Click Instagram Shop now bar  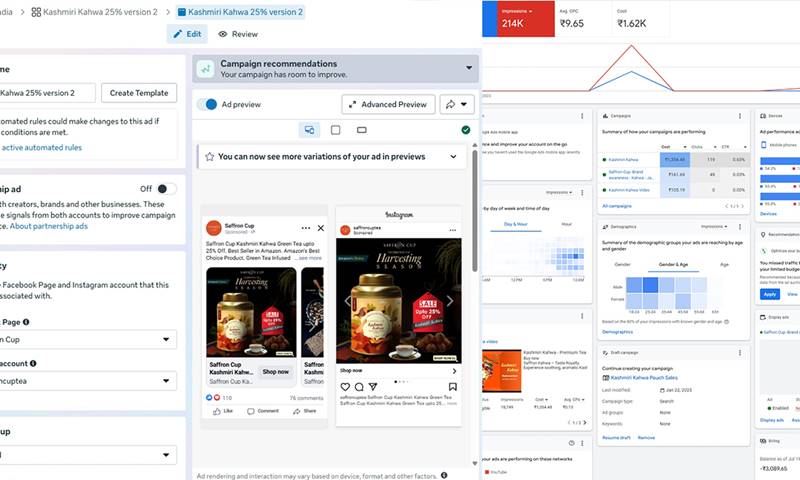click(398, 371)
